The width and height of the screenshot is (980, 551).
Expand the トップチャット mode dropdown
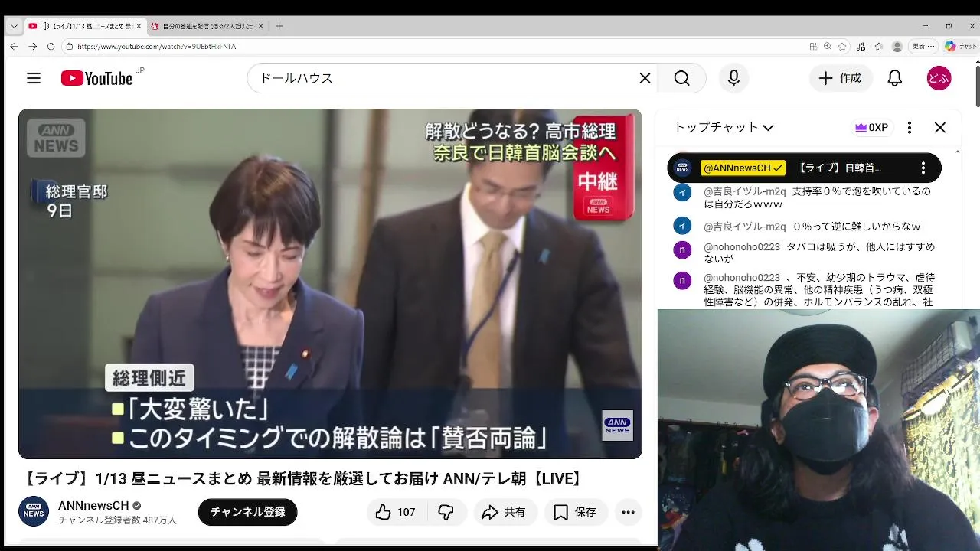point(724,128)
